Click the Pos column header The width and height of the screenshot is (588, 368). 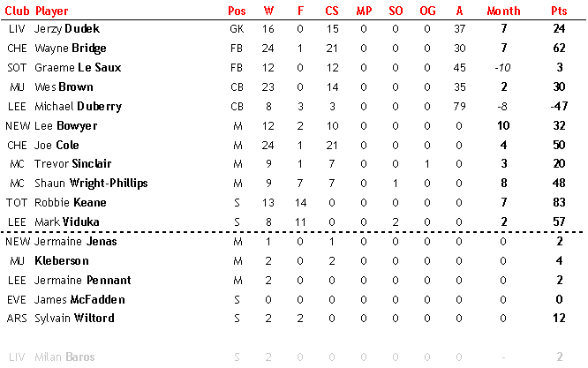[x=237, y=11]
